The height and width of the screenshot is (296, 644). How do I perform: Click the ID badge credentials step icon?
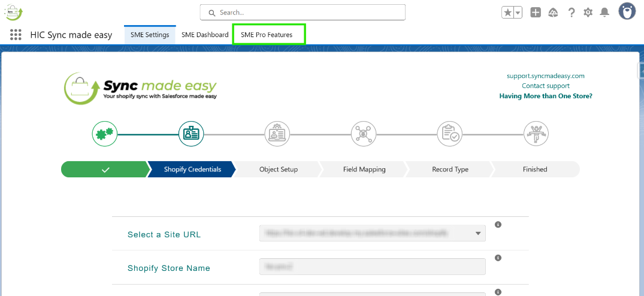[x=191, y=134]
